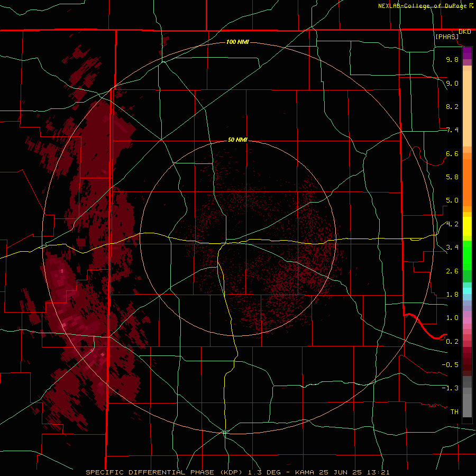Select the 9.8 value on the color scale
476x476 pixels.
pyautogui.click(x=452, y=59)
